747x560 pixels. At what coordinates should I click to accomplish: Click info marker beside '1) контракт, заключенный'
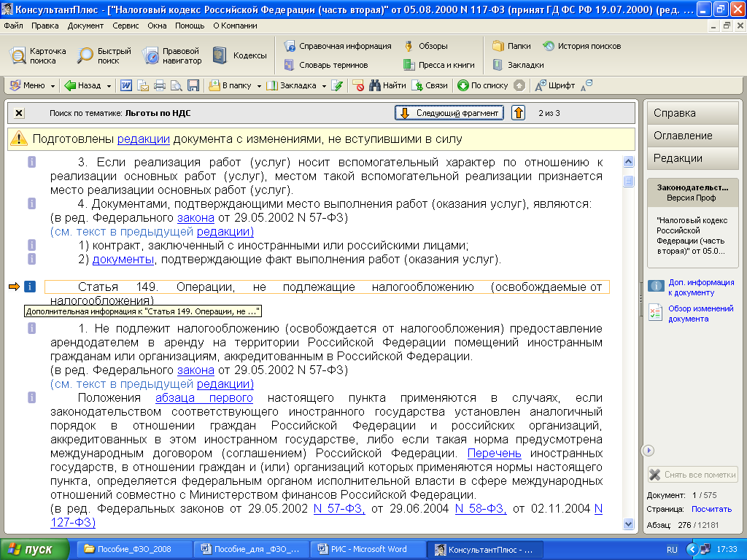[31, 245]
